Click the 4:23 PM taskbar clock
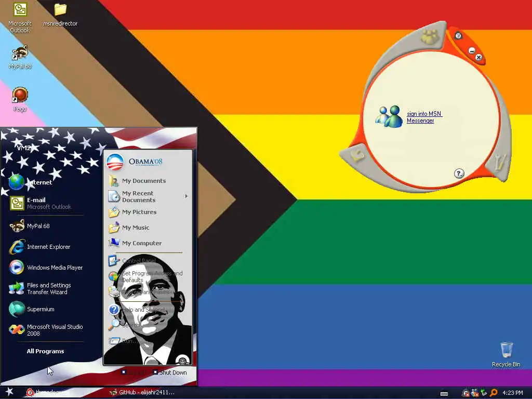Image resolution: width=532 pixels, height=399 pixels. 513,393
